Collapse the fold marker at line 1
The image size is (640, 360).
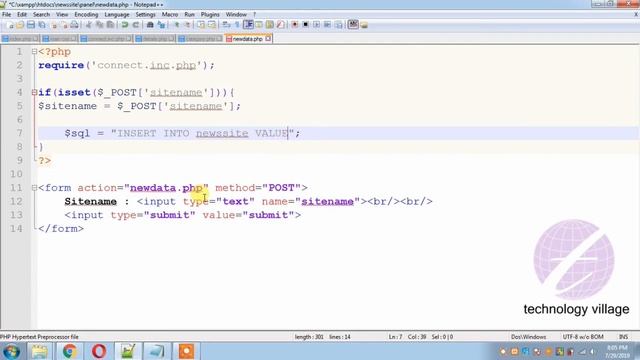(x=34, y=52)
